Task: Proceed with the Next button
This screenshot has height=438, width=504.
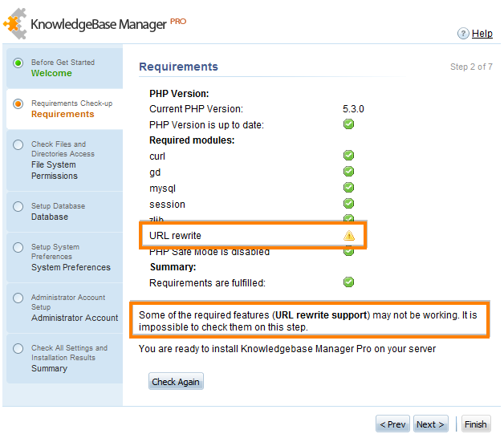Action: [x=430, y=424]
